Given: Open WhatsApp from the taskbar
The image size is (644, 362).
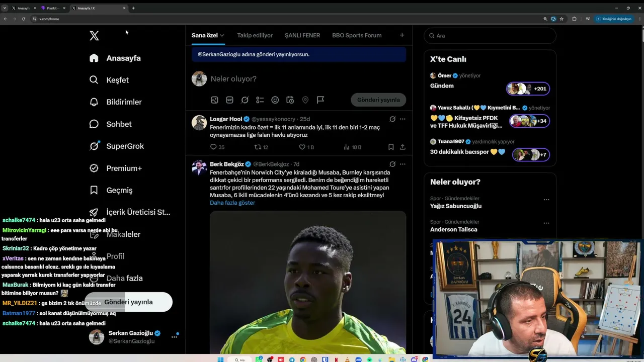Looking at the screenshot, I should [259, 359].
